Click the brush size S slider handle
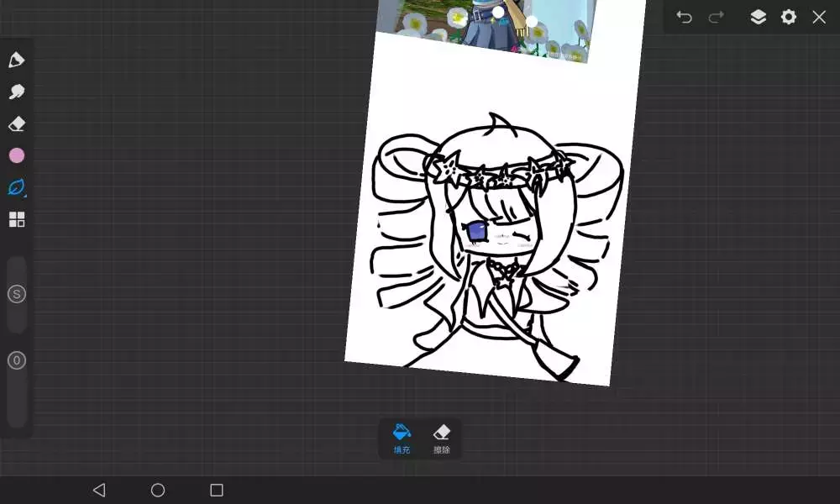Image resolution: width=840 pixels, height=504 pixels. pyautogui.click(x=17, y=294)
